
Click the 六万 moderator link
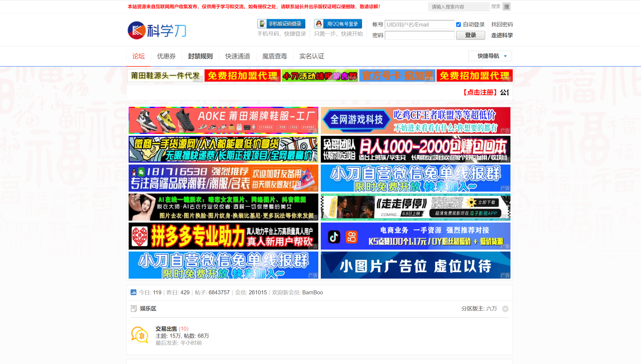coord(491,308)
